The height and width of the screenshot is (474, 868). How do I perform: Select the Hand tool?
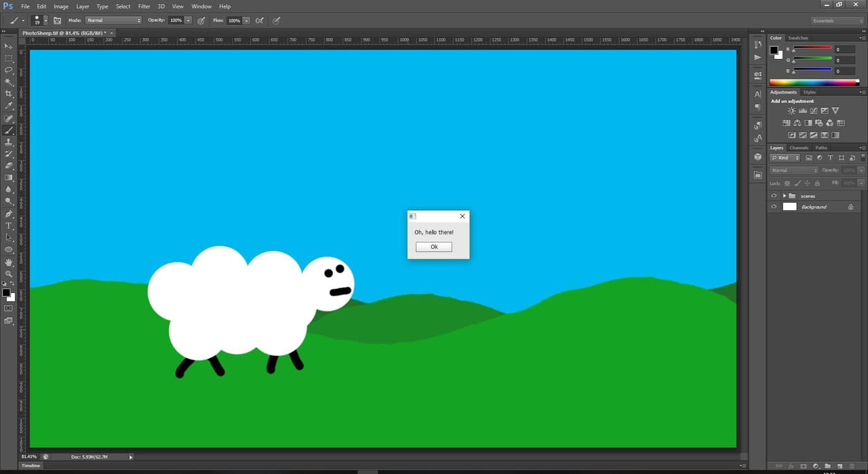pos(9,262)
